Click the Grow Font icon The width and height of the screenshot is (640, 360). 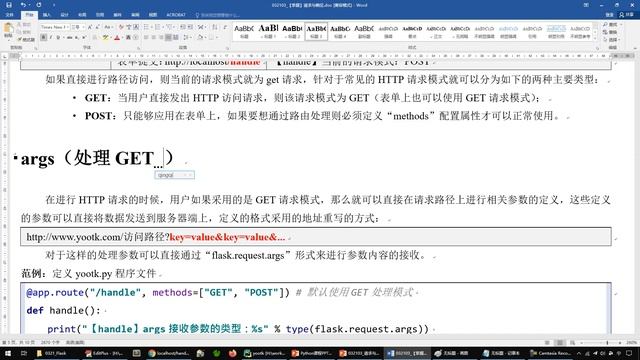tap(90, 27)
